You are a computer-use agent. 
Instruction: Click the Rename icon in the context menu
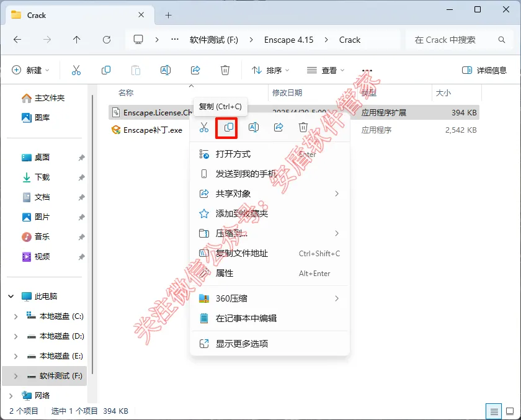pyautogui.click(x=254, y=127)
